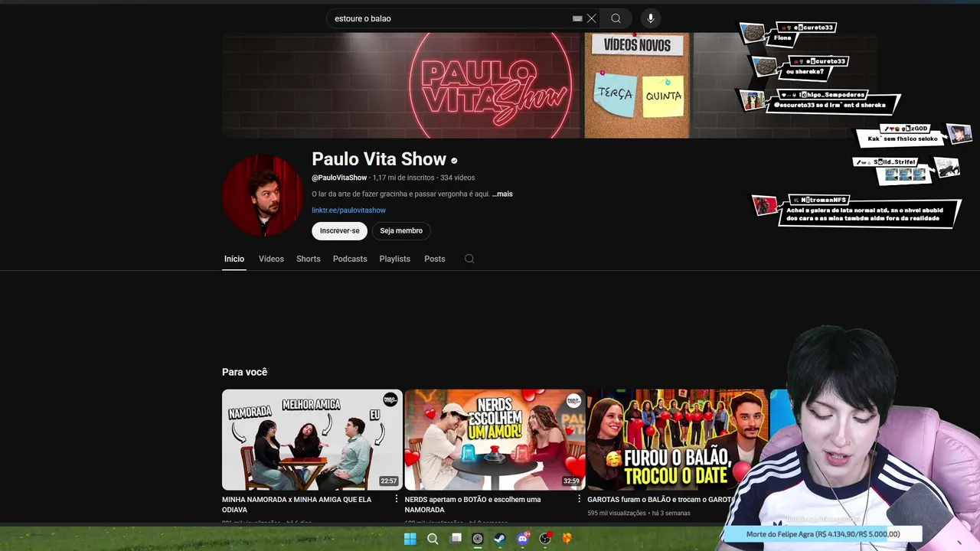Activate voice search microphone
Image resolution: width=980 pixels, height=551 pixels.
click(651, 18)
